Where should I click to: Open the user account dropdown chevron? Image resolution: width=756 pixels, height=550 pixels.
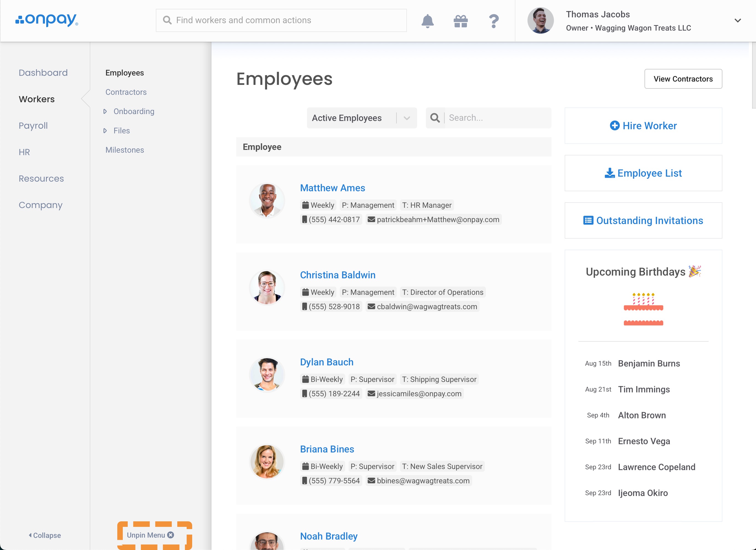[738, 21]
